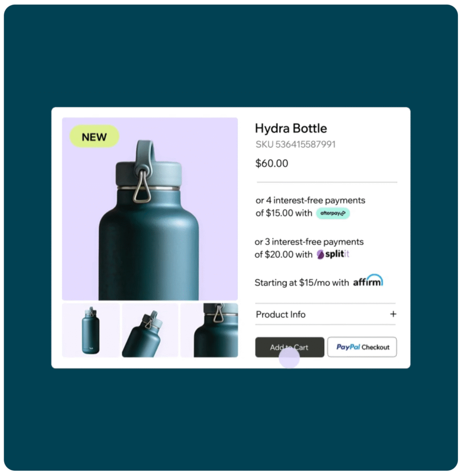The height and width of the screenshot is (476, 465).
Task: Click the '3 interest-free payments' text
Action: [x=314, y=242]
